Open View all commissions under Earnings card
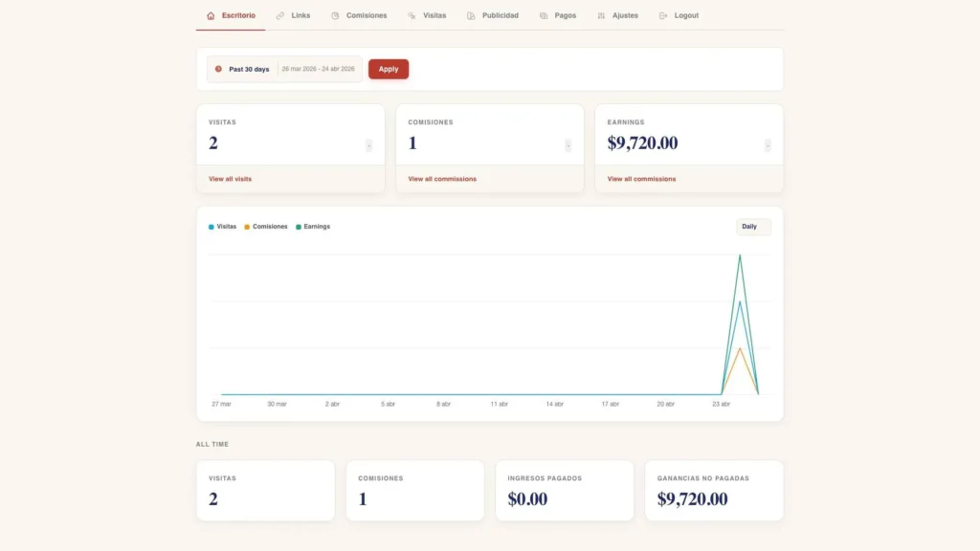 [641, 179]
